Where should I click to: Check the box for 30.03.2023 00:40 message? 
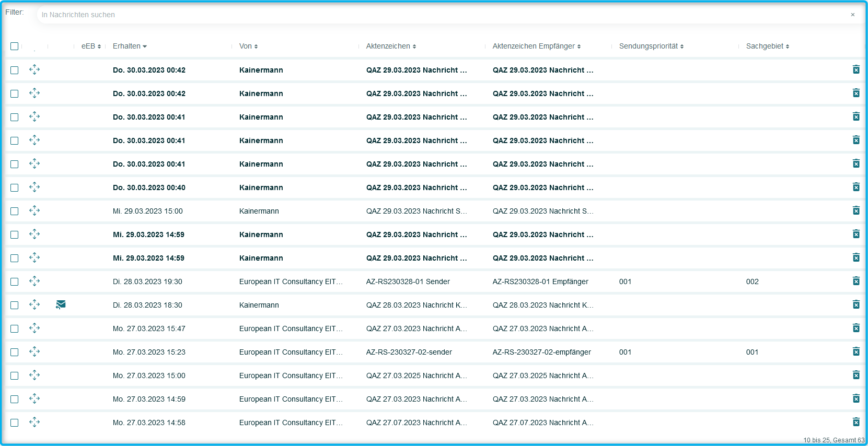(x=15, y=187)
